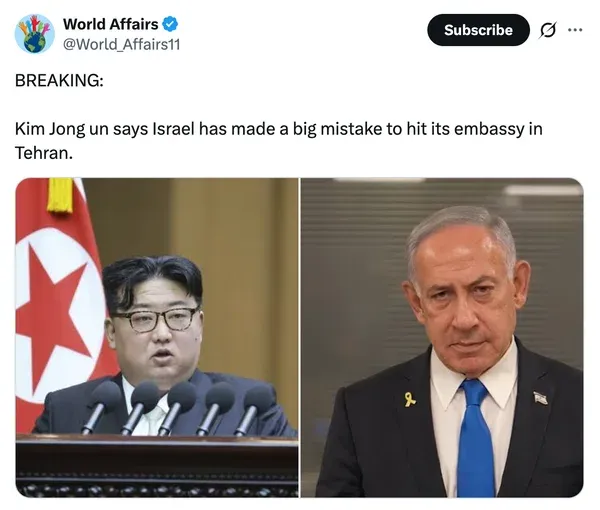Click the BREAKING: headline text

coord(59,80)
